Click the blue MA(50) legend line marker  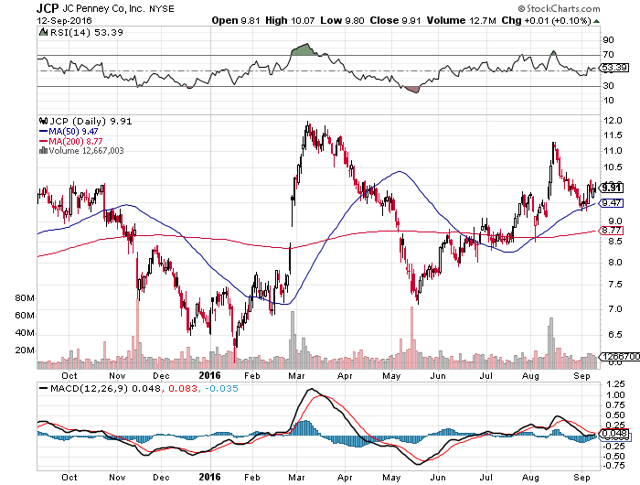pos(43,131)
